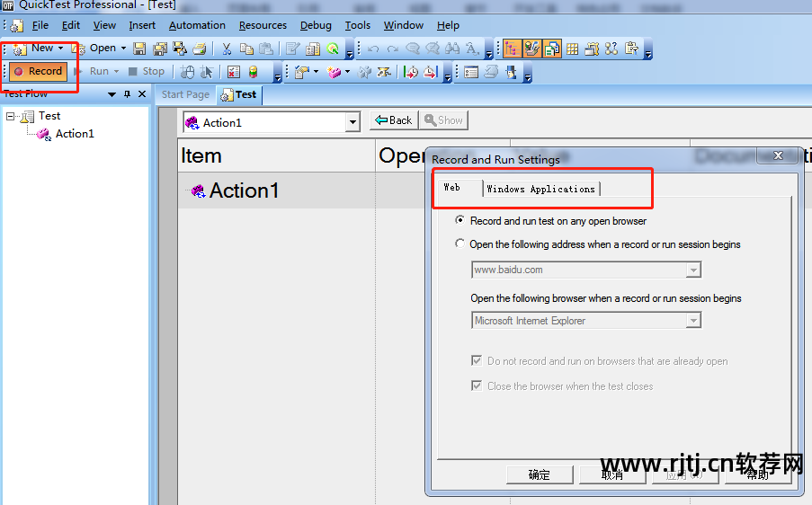Toggle Close the browser when test closes
Viewport: 812px width, 505px height.
[477, 385]
